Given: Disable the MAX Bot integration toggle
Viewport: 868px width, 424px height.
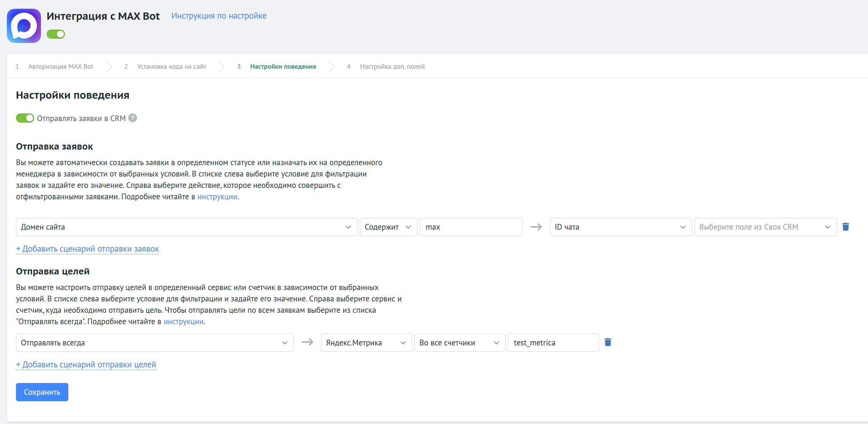Looking at the screenshot, I should point(56,34).
